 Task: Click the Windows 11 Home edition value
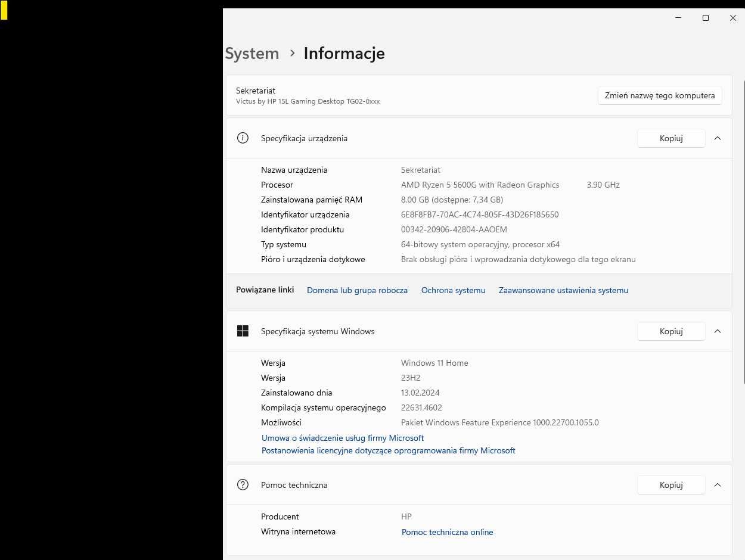(434, 363)
